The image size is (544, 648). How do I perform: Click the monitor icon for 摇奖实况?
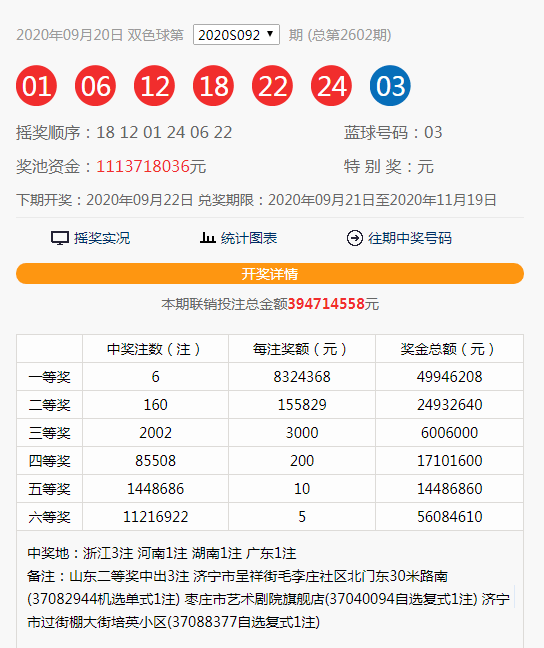[60, 238]
